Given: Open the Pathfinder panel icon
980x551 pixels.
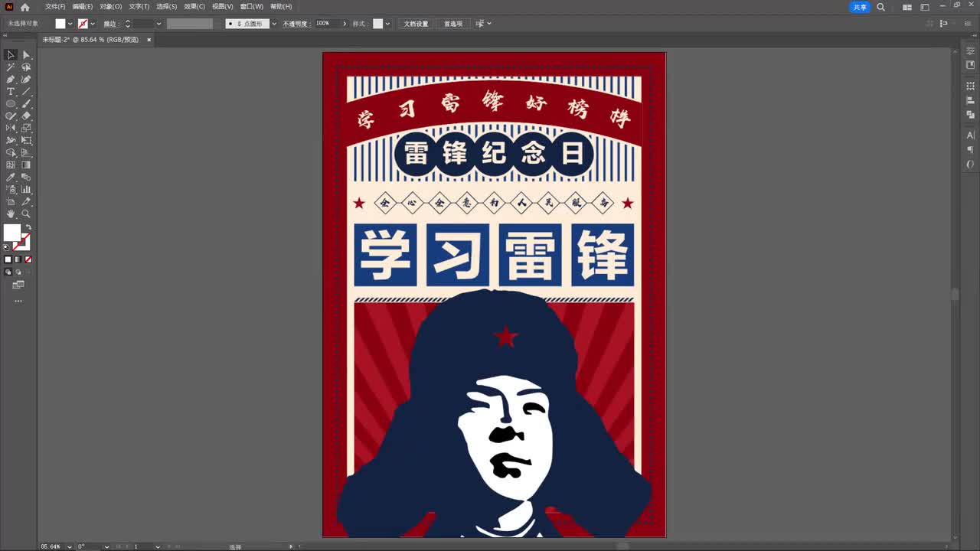Looking at the screenshot, I should pos(970,114).
